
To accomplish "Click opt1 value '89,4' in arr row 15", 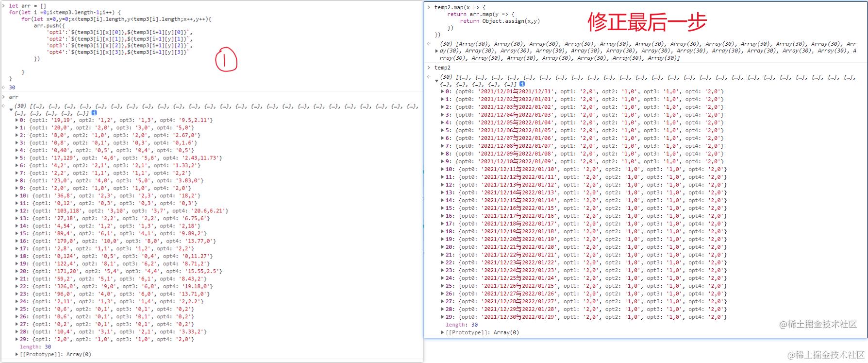I will [x=64, y=233].
